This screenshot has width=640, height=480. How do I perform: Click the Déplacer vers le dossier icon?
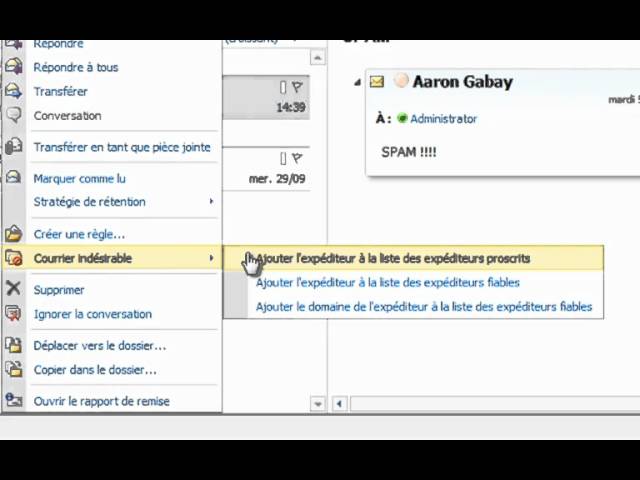point(13,345)
